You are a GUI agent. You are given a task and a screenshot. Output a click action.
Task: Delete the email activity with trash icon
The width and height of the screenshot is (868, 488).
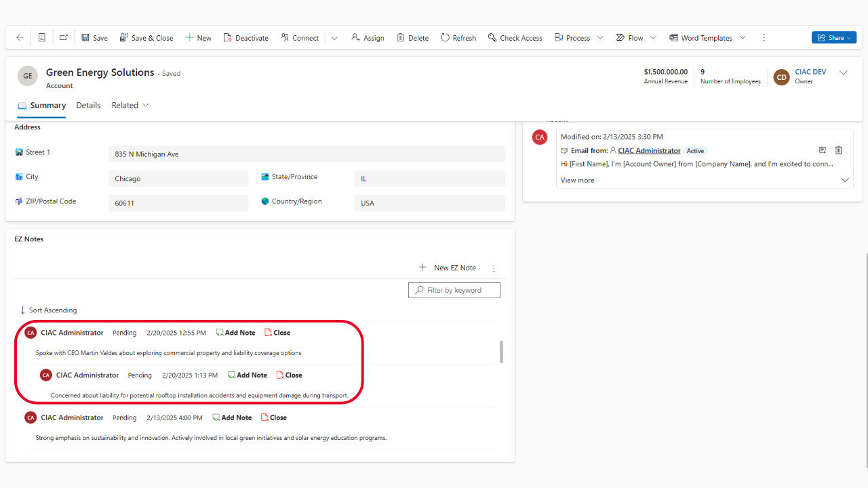point(839,150)
